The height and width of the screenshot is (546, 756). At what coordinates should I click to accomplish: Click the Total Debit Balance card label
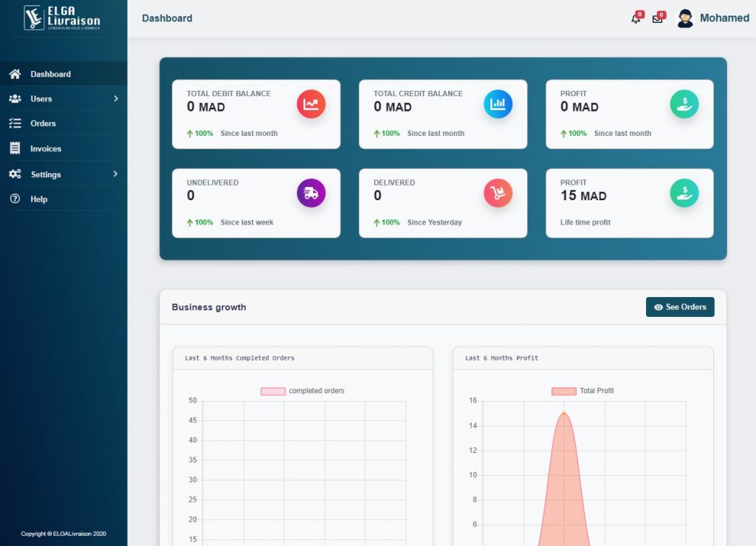point(229,94)
